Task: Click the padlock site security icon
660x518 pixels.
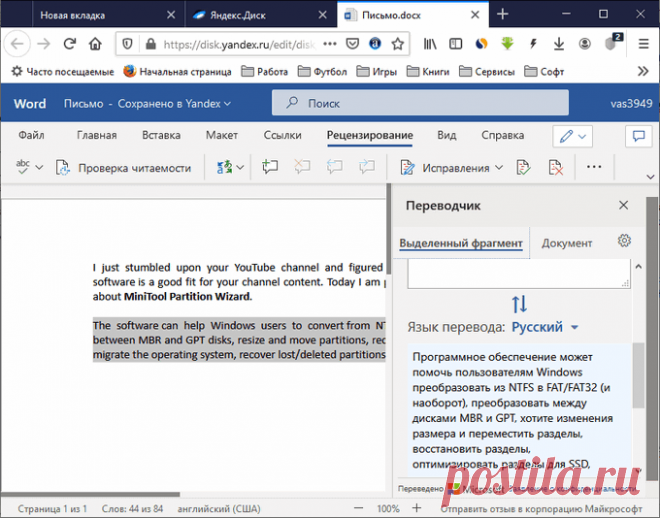Action: [150, 44]
